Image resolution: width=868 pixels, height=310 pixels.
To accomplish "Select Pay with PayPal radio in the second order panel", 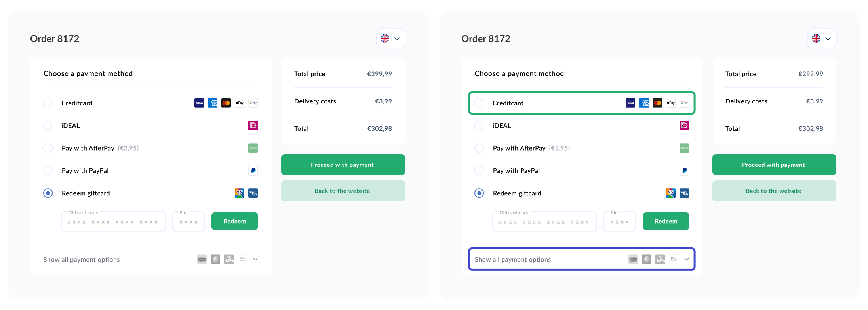I will tap(479, 171).
